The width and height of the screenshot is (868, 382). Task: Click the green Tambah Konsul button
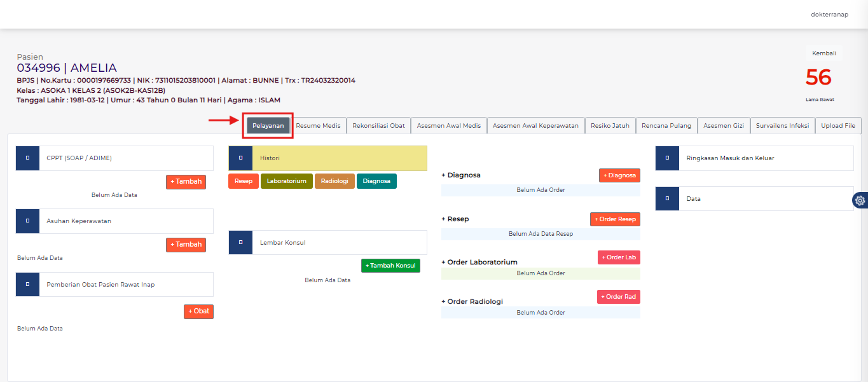click(390, 266)
